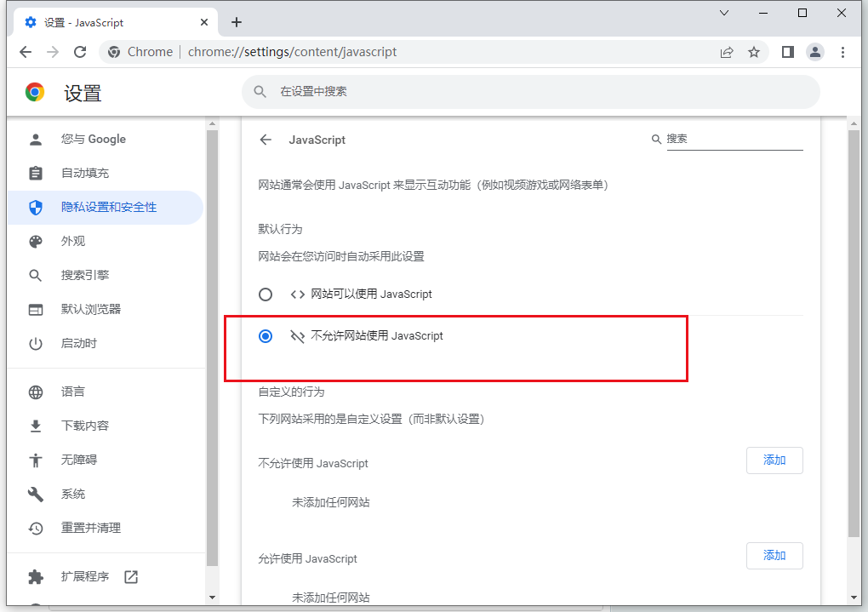Screen dimensions: 868x612
Task: Go back using arrow beside JavaScript
Action: pyautogui.click(x=266, y=140)
